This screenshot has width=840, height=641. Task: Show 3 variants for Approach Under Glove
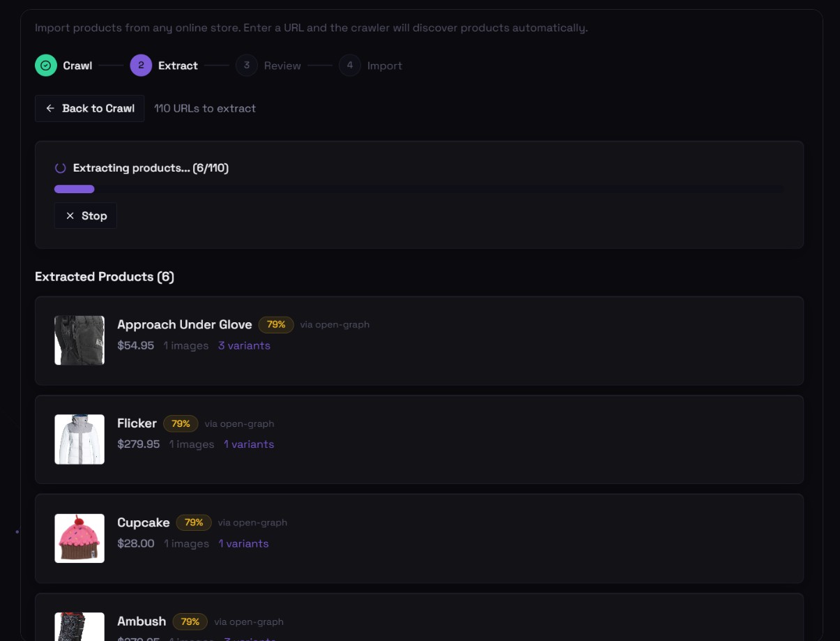(244, 345)
